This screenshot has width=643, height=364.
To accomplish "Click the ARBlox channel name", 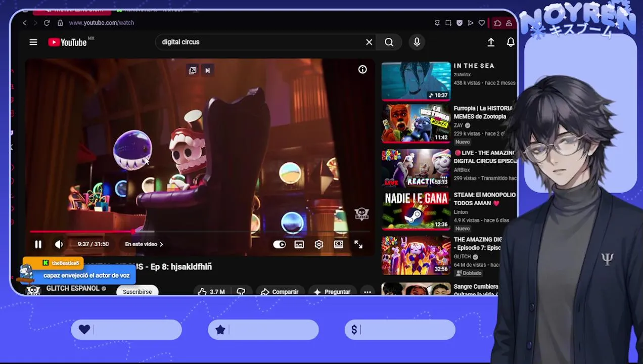I will click(462, 170).
